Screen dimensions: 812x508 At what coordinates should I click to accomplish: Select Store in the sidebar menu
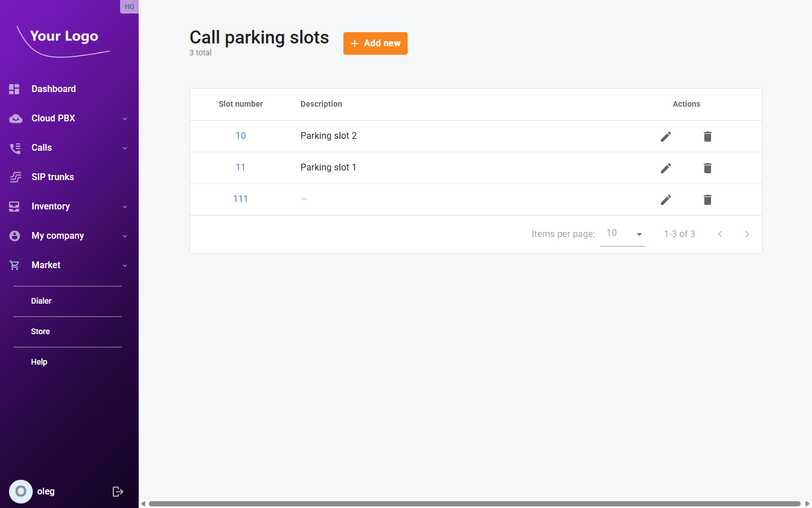coord(40,331)
